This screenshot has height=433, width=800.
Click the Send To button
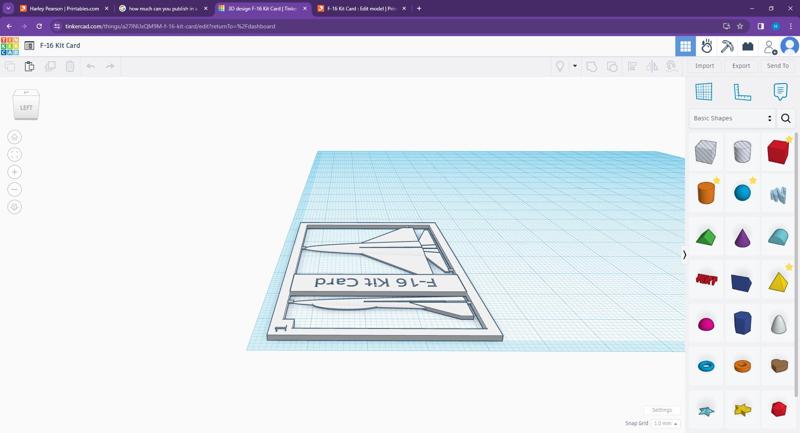click(778, 66)
